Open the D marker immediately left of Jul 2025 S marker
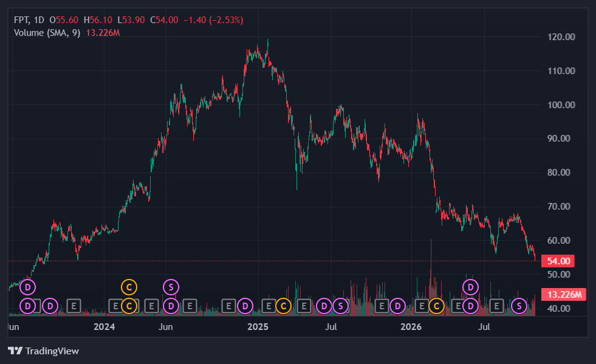Screen dimensions: 596x364 tap(324, 306)
